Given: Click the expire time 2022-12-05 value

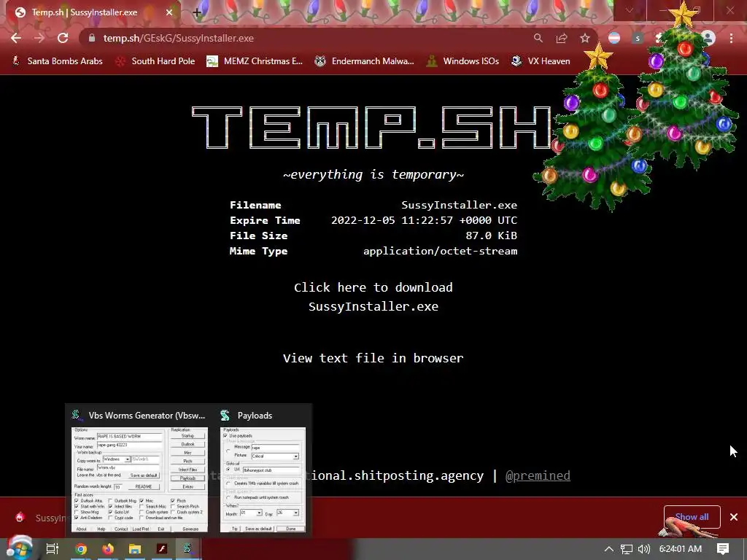Looking at the screenshot, I should click(424, 220).
